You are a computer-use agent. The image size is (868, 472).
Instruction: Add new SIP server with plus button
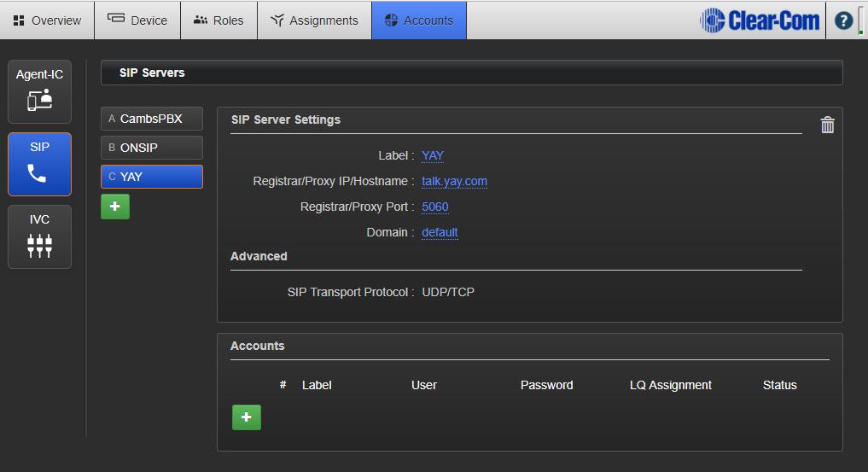click(115, 207)
